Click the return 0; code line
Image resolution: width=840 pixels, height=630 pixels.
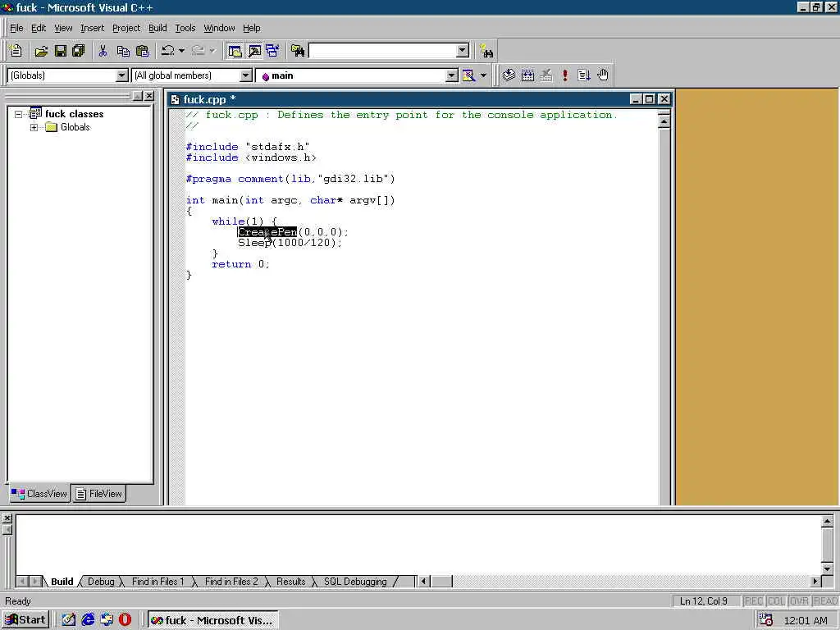point(240,264)
